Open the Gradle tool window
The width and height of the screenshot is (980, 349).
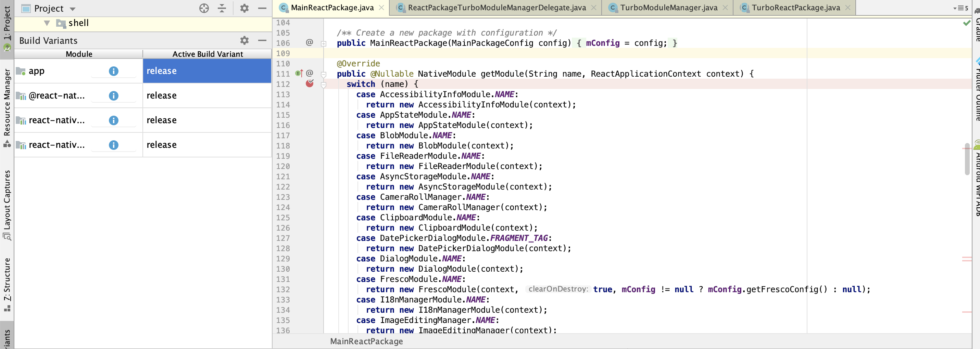[x=977, y=25]
